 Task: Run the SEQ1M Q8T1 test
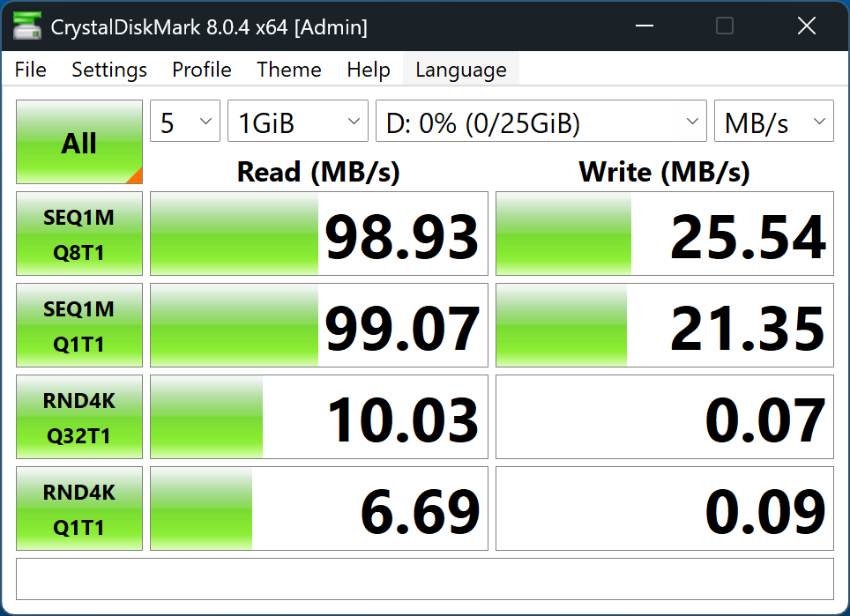click(x=79, y=234)
